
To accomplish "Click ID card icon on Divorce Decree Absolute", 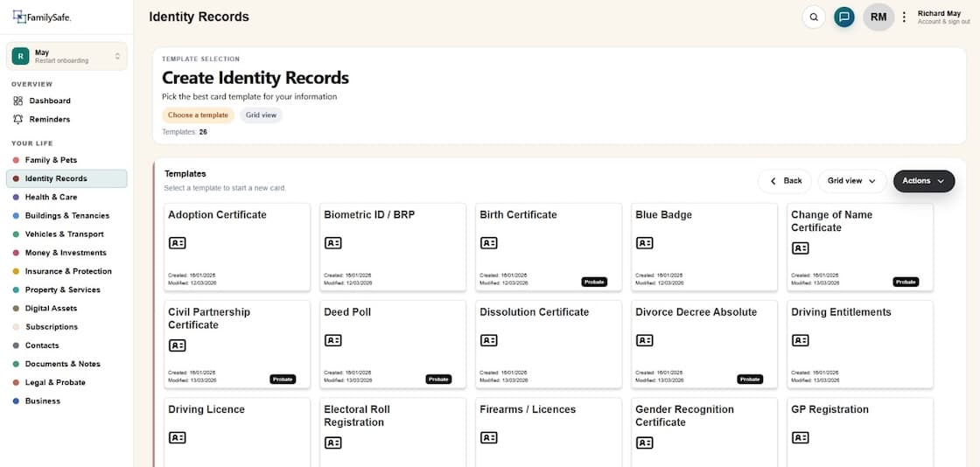I will click(x=644, y=340).
